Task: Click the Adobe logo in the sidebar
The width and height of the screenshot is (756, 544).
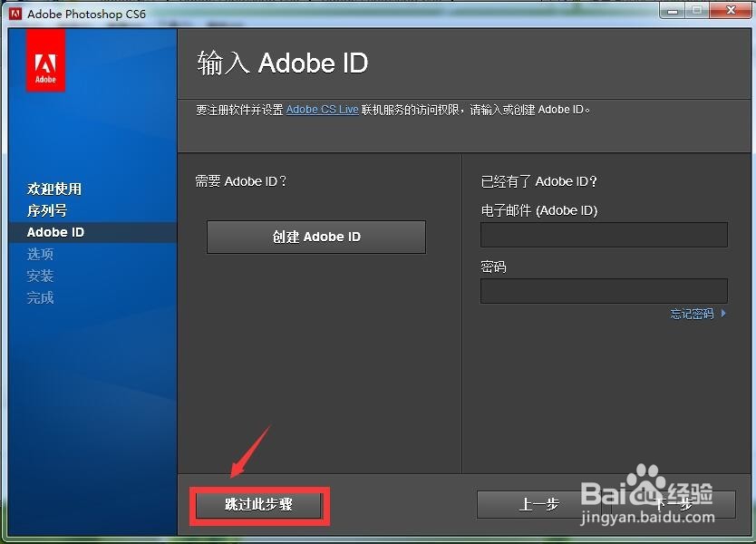Action: (x=45, y=60)
